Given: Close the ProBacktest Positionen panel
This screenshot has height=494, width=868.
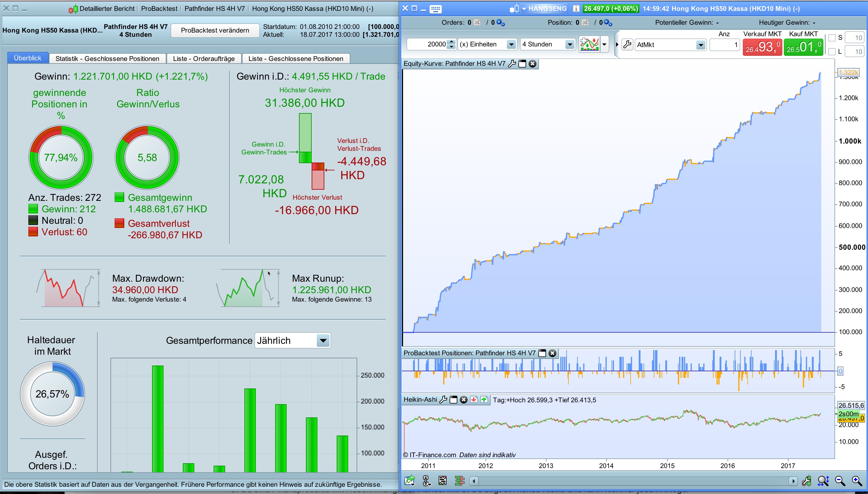Looking at the screenshot, I should click(552, 353).
